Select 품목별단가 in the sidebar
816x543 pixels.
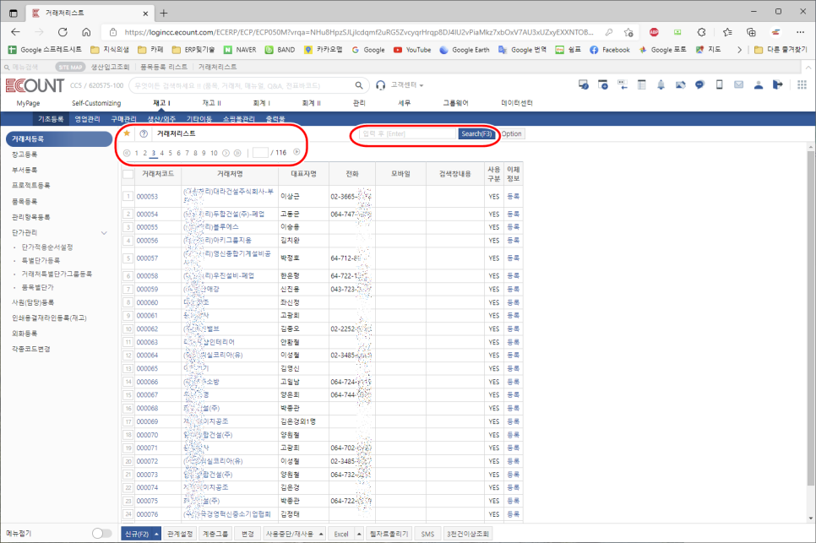coord(37,287)
